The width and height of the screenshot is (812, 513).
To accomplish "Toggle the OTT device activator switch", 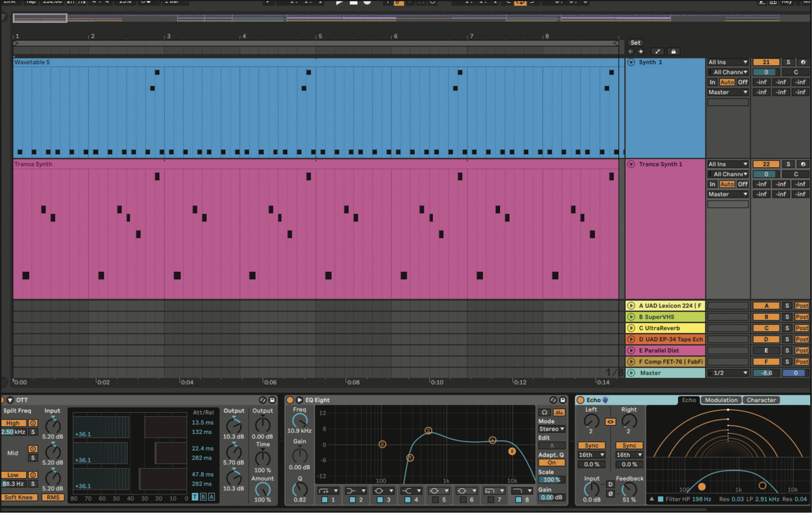I will pyautogui.click(x=3, y=401).
